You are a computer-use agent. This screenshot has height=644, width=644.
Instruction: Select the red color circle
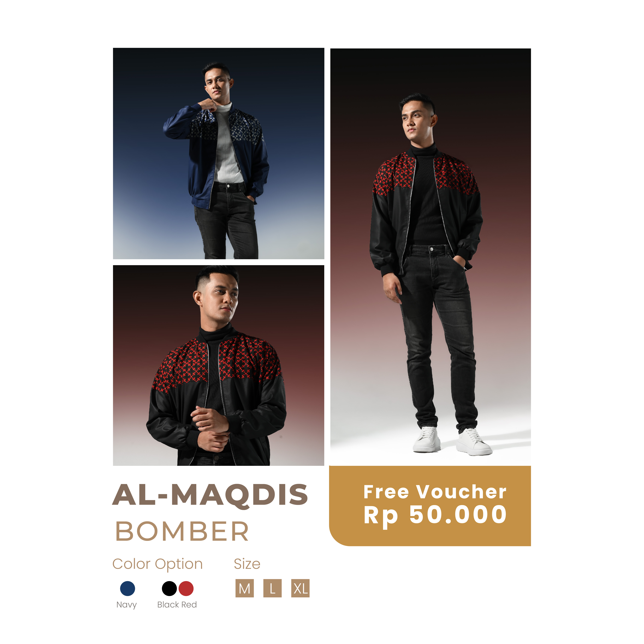186,588
